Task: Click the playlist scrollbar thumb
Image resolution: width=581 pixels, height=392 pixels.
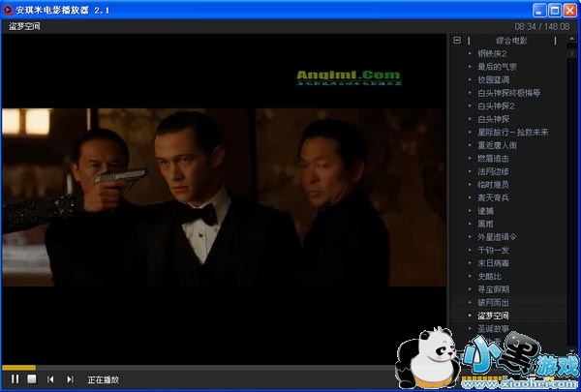Action: tap(571, 54)
